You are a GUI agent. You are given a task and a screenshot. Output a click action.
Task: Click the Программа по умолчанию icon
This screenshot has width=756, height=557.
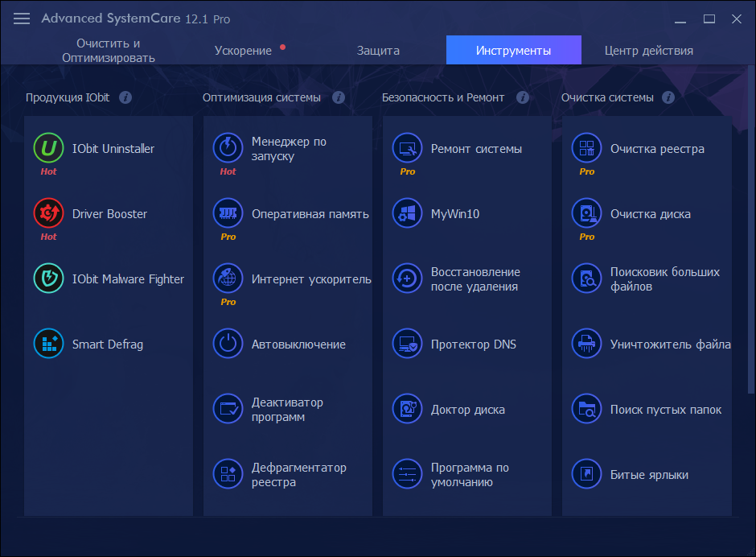pyautogui.click(x=408, y=473)
